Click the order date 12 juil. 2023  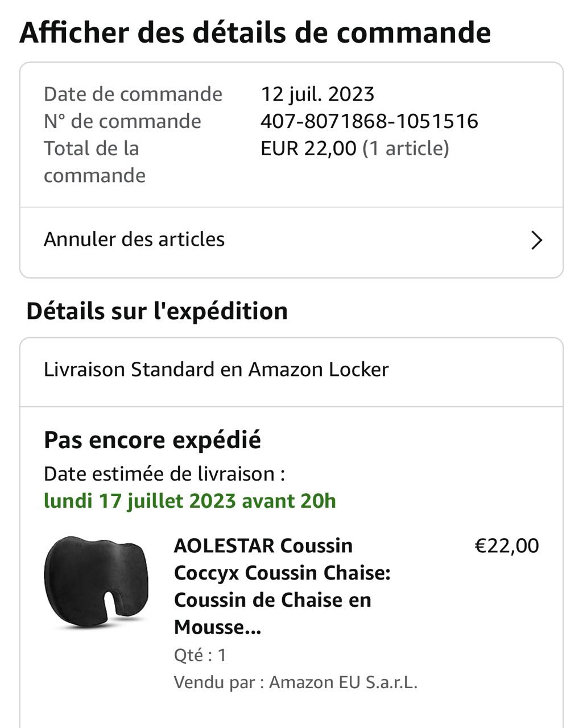(x=317, y=94)
